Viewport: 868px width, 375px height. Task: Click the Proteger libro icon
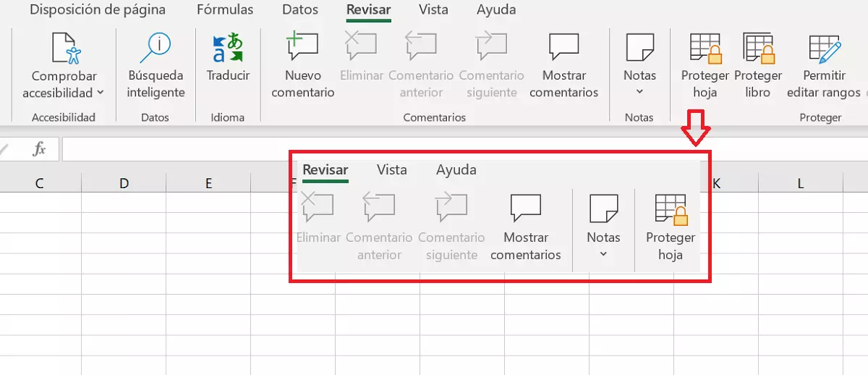tap(759, 48)
